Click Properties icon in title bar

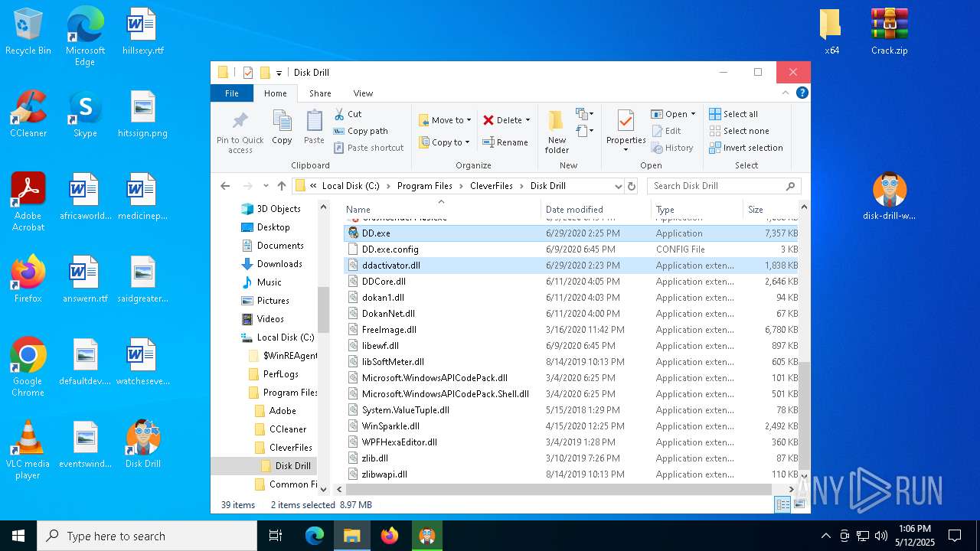tap(247, 73)
